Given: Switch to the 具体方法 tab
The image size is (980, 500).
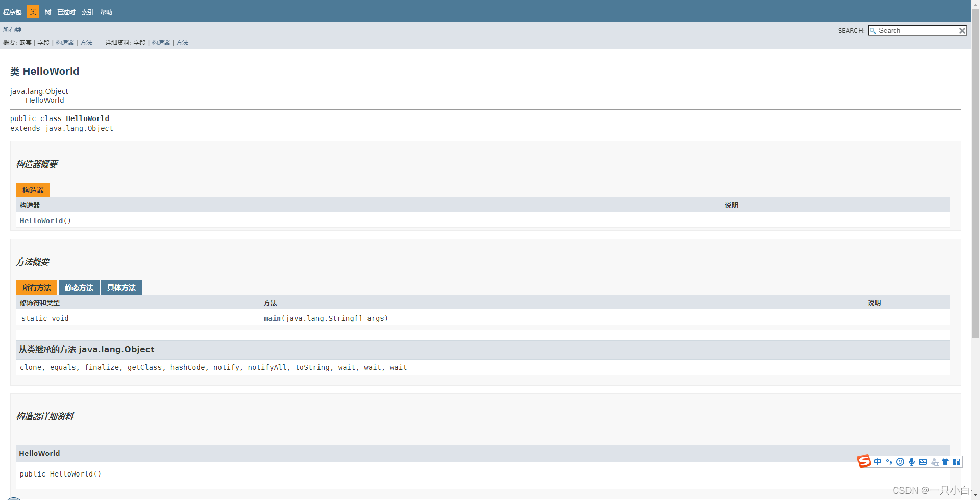Looking at the screenshot, I should pos(121,288).
